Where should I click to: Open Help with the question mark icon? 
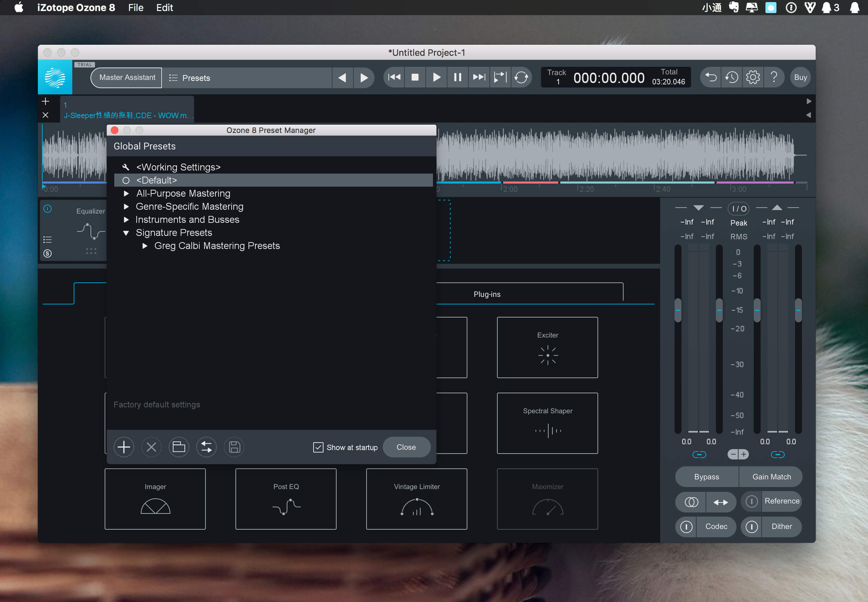[774, 77]
